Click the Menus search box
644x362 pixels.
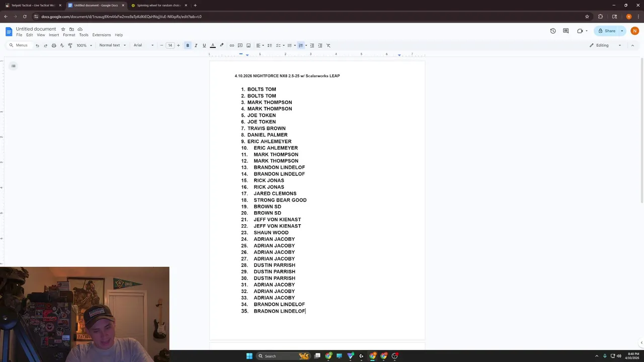tap(20, 45)
